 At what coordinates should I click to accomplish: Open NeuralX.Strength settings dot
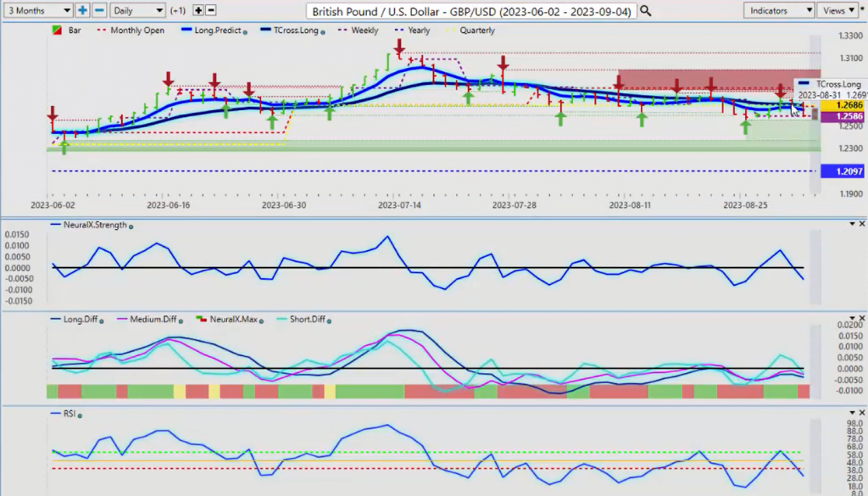[131, 226]
